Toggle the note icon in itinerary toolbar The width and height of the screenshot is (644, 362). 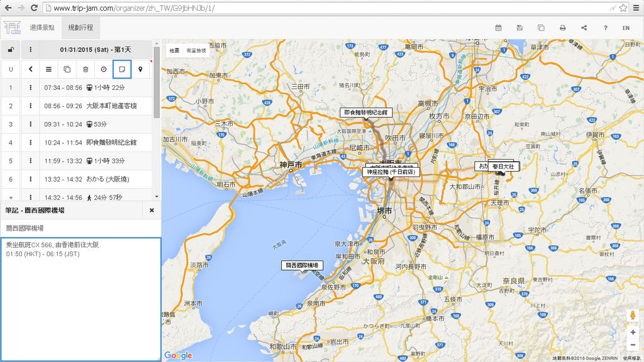122,69
